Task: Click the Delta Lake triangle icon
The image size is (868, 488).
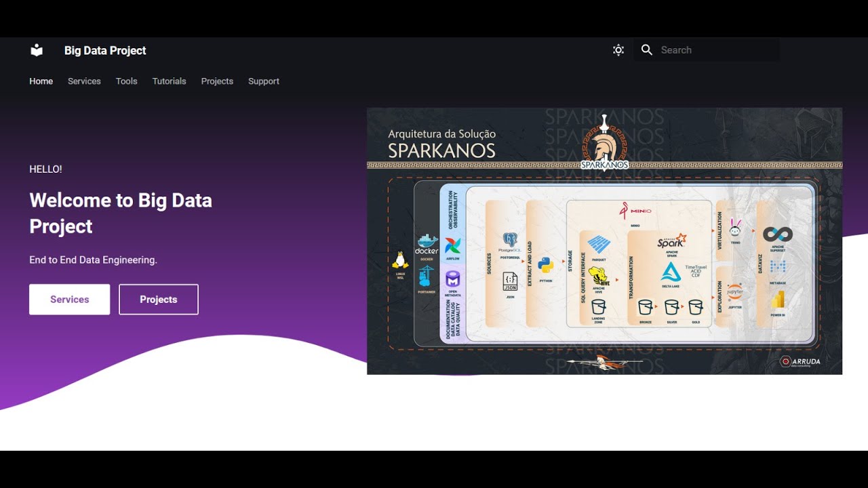Action: [671, 272]
